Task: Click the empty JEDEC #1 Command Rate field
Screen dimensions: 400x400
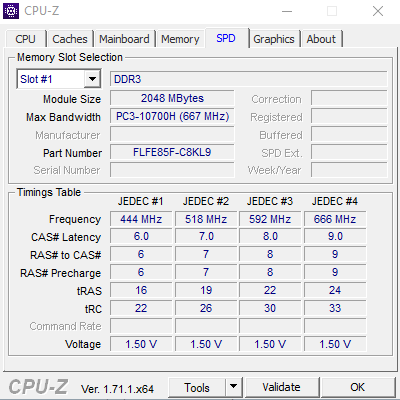Action: coord(141,326)
